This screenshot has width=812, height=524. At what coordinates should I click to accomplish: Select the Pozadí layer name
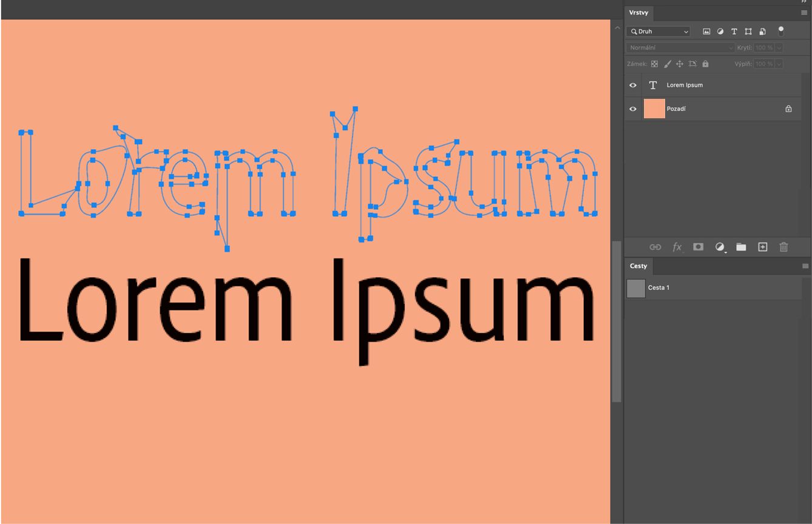[x=676, y=109]
